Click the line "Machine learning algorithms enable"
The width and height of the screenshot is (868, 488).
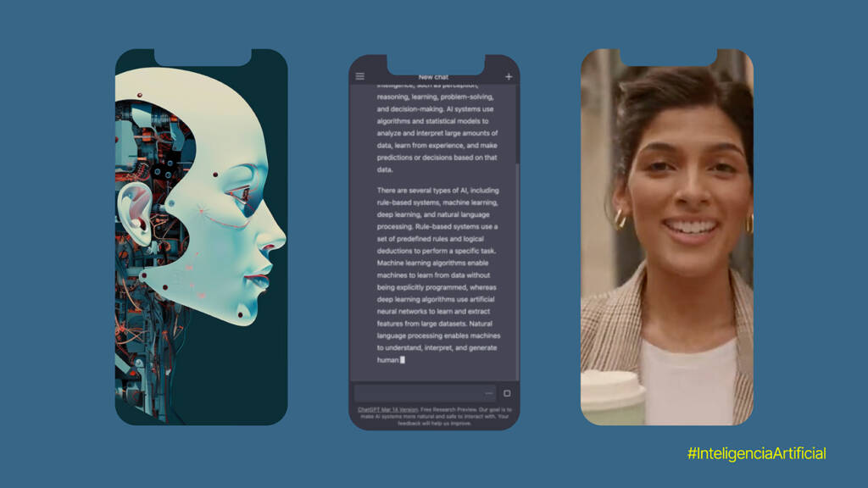(x=433, y=263)
